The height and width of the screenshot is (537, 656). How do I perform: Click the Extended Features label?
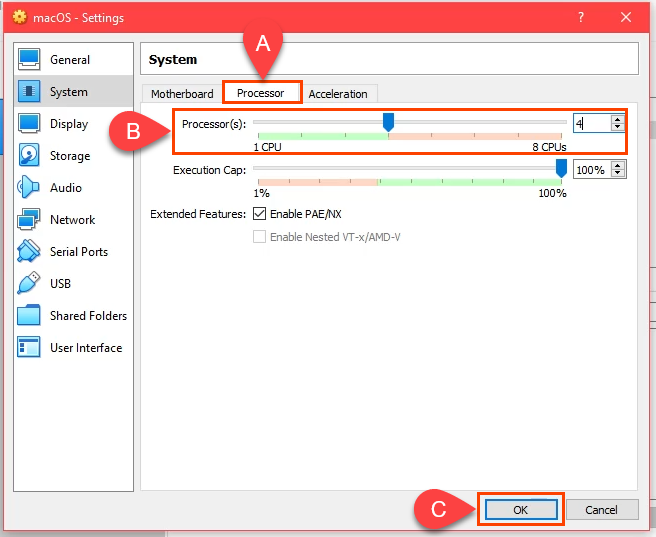198,214
